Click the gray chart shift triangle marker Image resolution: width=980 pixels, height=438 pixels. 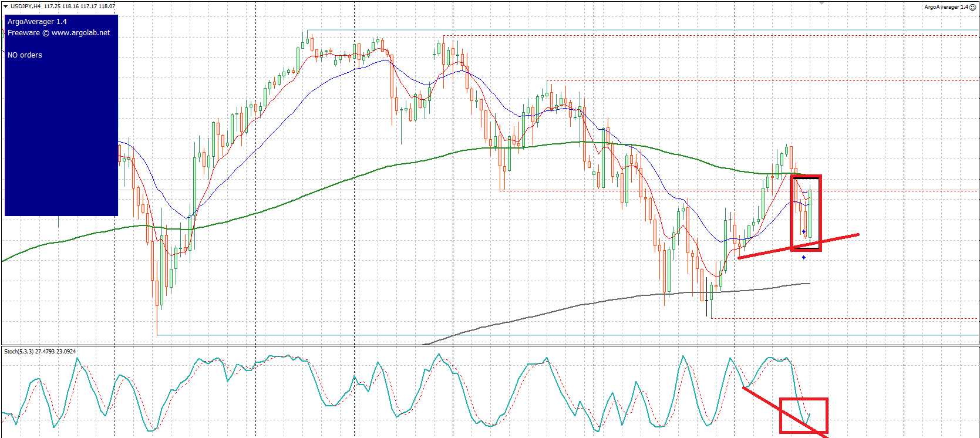pyautogui.click(x=822, y=3)
